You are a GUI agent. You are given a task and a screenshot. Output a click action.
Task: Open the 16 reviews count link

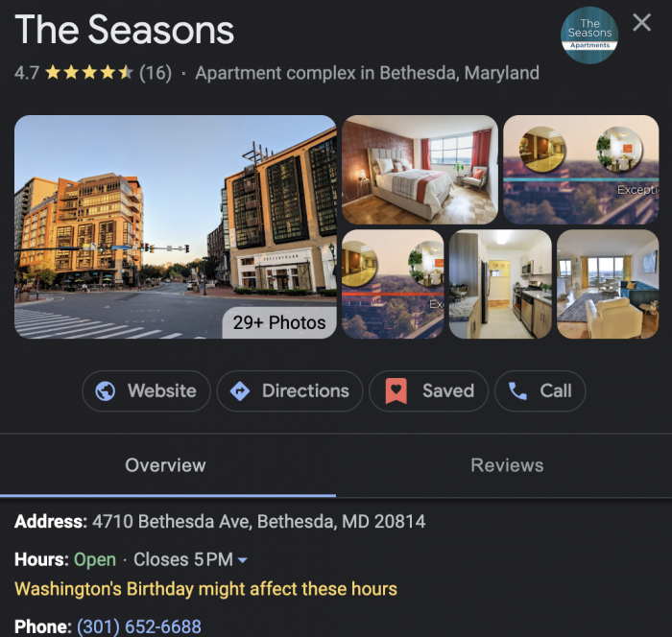click(x=156, y=72)
